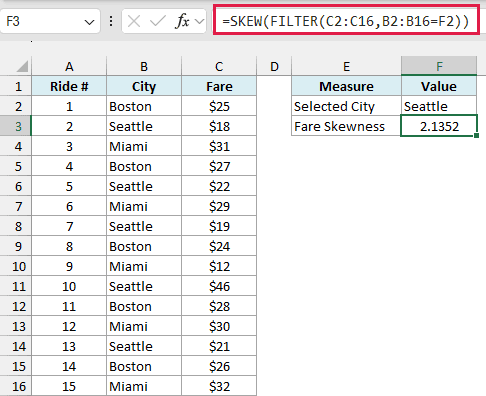Select the $28 fare cell
486x396 pixels.
pos(219,306)
